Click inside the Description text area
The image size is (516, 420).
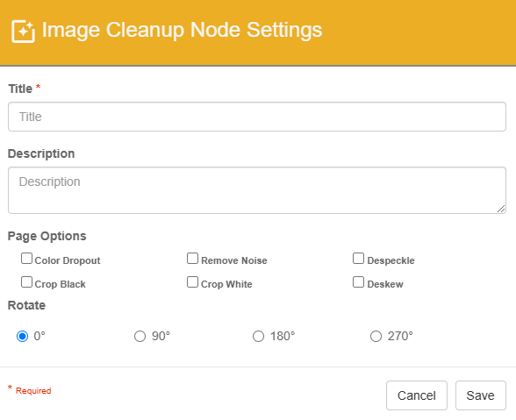point(257,190)
